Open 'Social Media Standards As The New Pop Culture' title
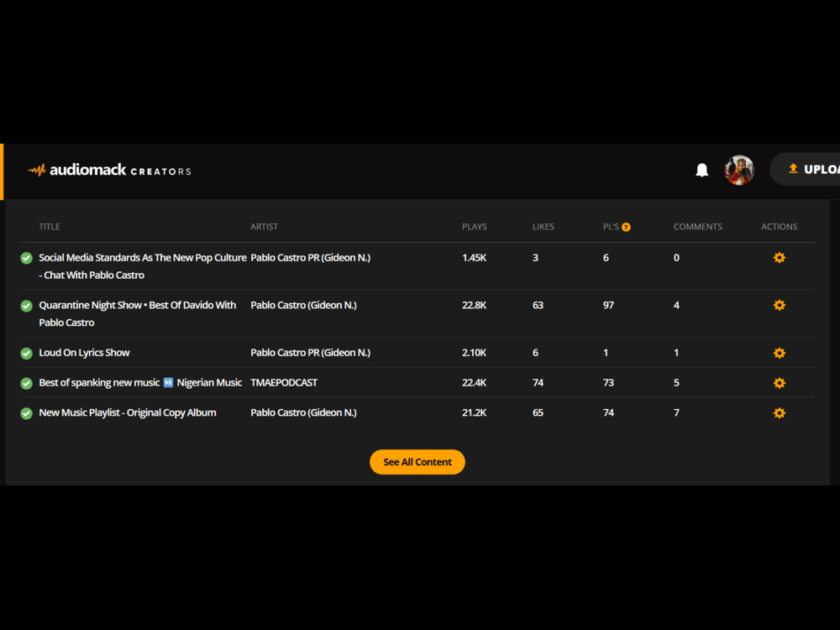This screenshot has width=840, height=630. (143, 266)
